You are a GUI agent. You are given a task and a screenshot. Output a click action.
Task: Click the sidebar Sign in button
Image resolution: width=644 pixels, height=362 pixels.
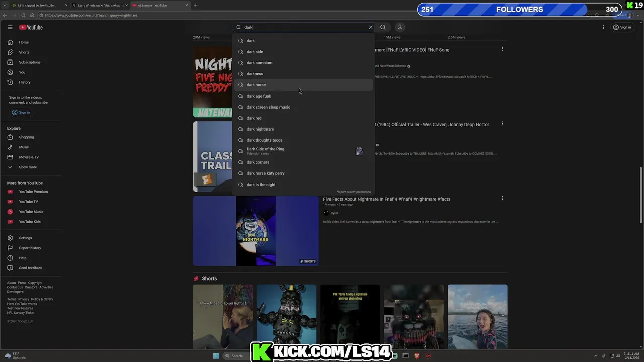[x=21, y=112]
